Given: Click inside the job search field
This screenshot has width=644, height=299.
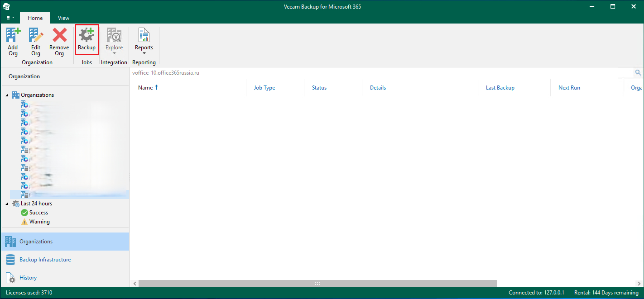Looking at the screenshot, I should 381,72.
